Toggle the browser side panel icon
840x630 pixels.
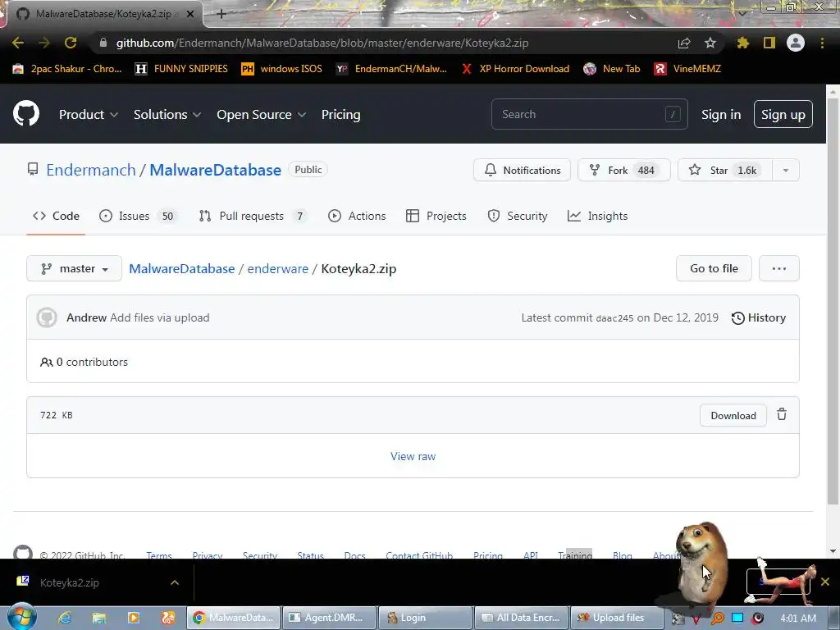(769, 43)
